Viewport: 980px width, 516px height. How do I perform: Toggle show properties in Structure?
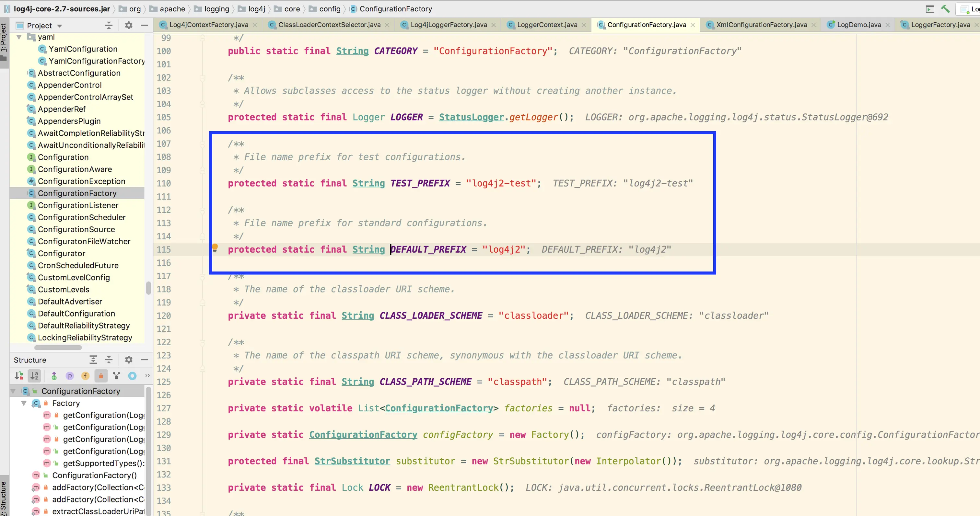(x=70, y=376)
